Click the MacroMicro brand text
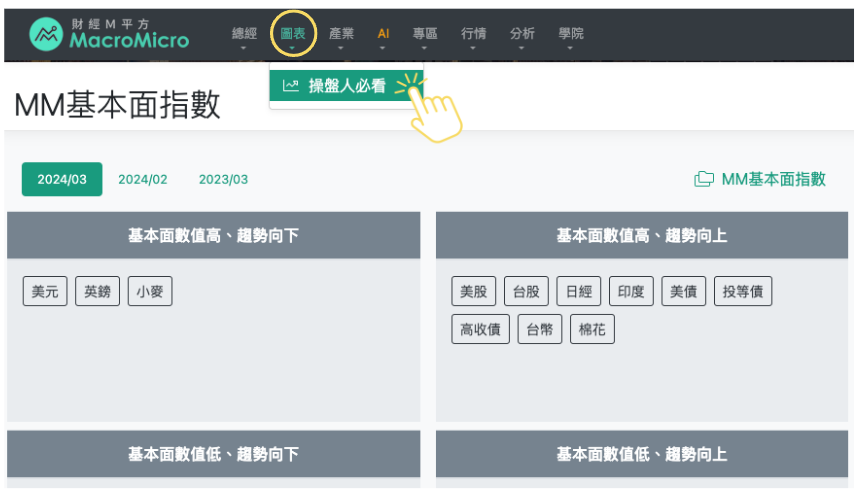 pos(129,40)
